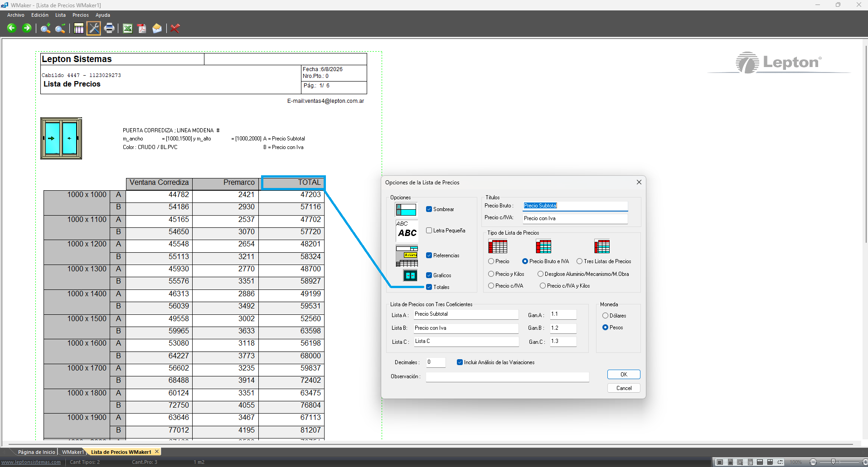Click the table icon above Tres Listas de Precios

(602, 246)
